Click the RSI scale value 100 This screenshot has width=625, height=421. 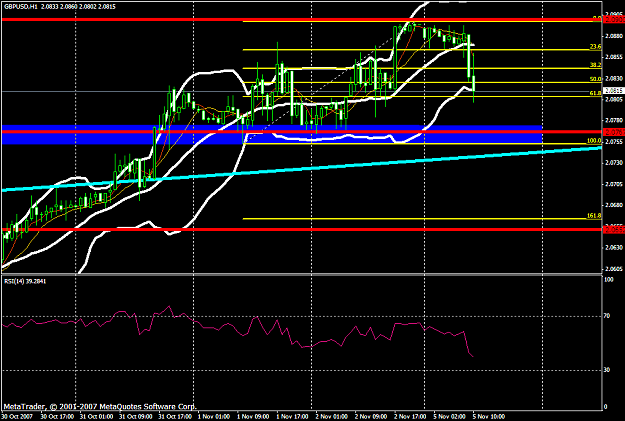click(x=609, y=280)
